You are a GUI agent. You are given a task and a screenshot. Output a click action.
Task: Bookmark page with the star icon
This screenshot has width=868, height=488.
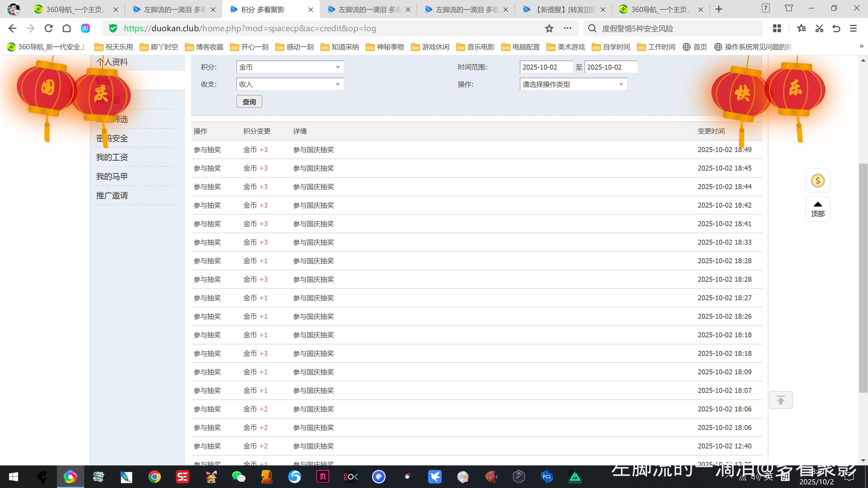coord(549,28)
